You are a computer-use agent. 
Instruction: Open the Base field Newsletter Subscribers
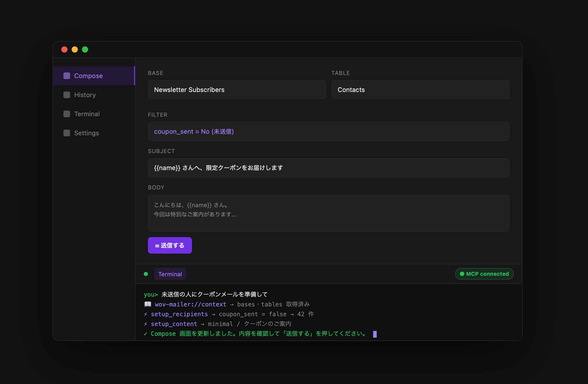pos(237,90)
